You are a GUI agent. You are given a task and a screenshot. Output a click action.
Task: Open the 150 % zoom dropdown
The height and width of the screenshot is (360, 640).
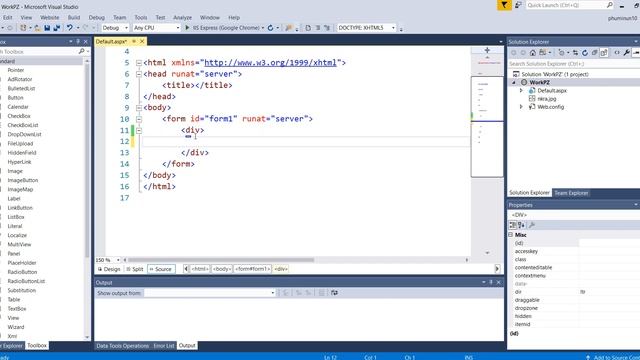pyautogui.click(x=118, y=260)
